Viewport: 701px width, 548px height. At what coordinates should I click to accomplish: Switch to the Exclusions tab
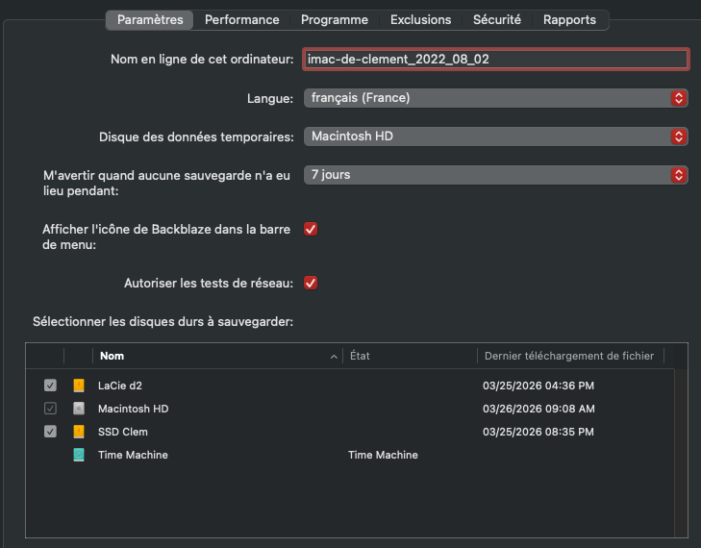click(420, 20)
